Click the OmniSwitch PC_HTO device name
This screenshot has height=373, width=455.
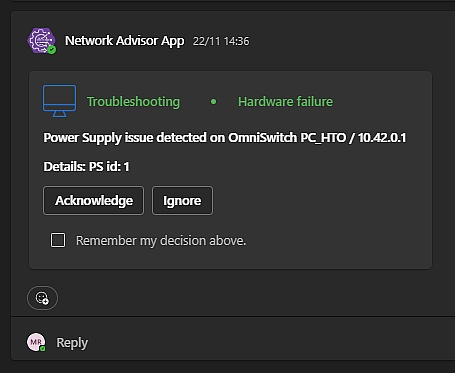coord(287,138)
